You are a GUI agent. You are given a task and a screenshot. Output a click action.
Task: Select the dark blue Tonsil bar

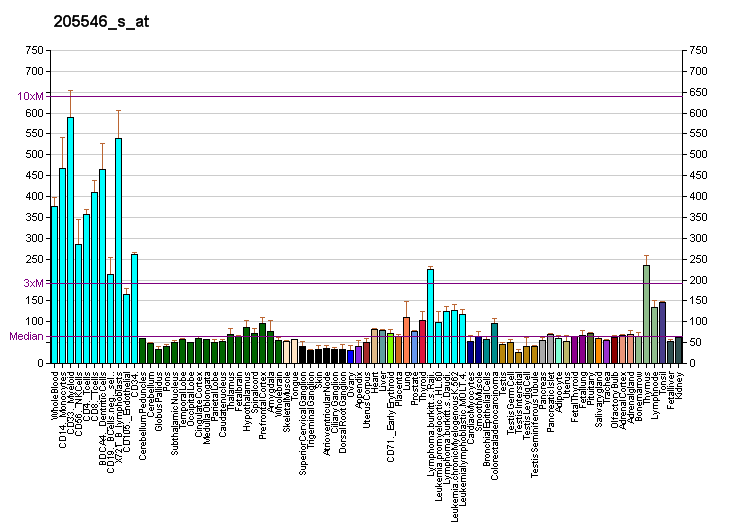point(662,332)
